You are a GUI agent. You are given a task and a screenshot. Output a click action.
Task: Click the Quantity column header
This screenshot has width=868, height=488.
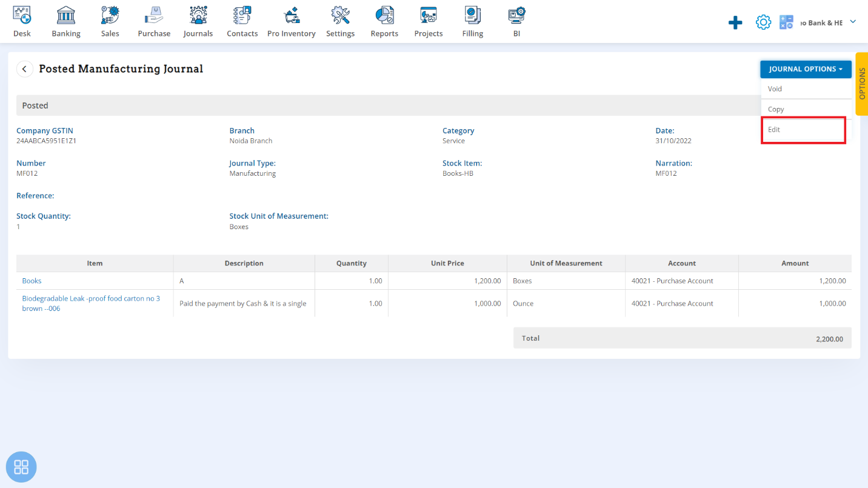tap(352, 263)
